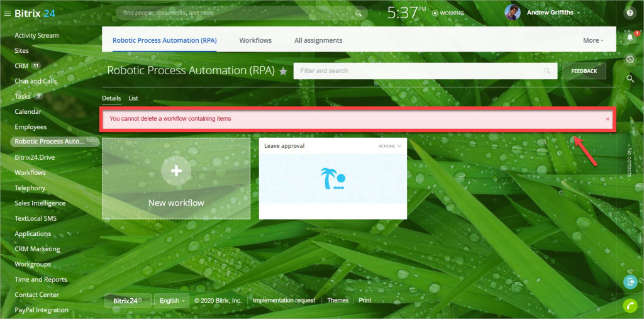Viewport: 644px width, 319px height.
Task: Expand ACTIONS menu on Leave approval card
Action: click(x=390, y=146)
